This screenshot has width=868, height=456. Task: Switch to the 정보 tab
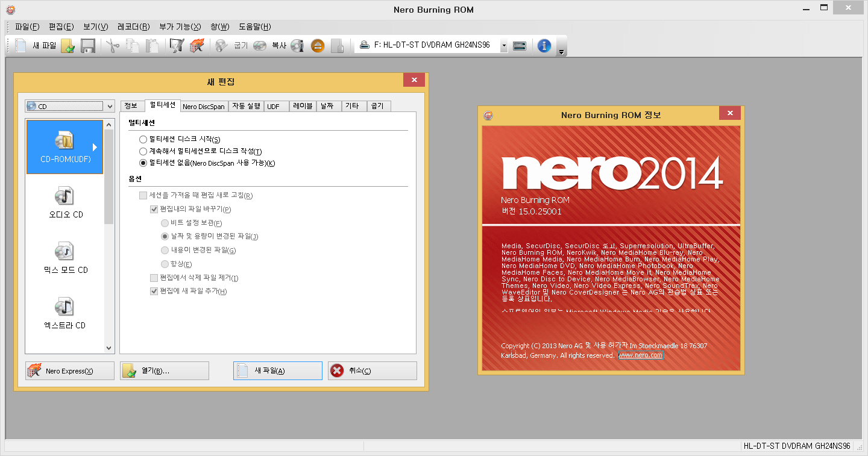131,106
